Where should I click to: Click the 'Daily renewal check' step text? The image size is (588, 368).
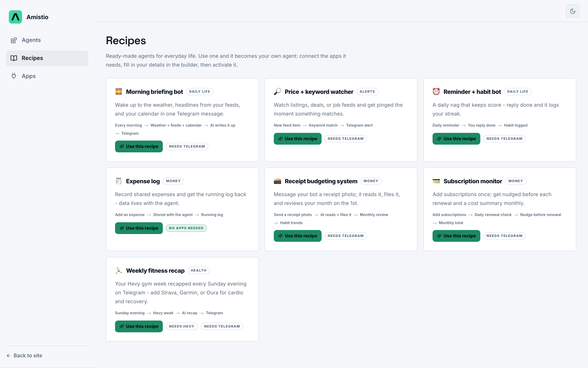click(493, 215)
